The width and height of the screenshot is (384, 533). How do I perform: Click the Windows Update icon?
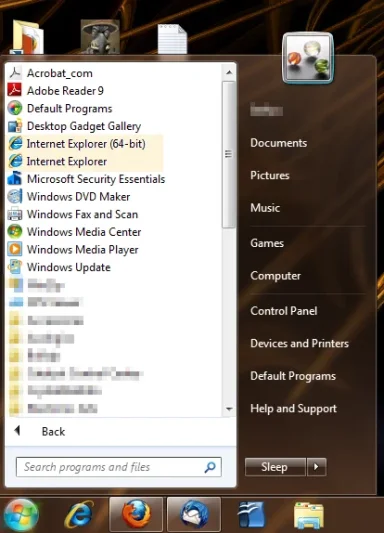pyautogui.click(x=15, y=267)
